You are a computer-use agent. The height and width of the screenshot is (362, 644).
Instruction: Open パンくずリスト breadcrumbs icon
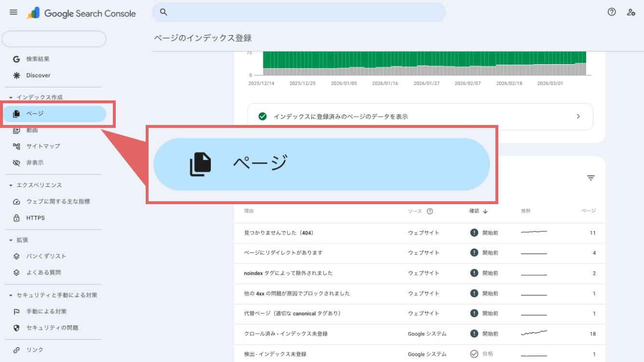click(17, 256)
